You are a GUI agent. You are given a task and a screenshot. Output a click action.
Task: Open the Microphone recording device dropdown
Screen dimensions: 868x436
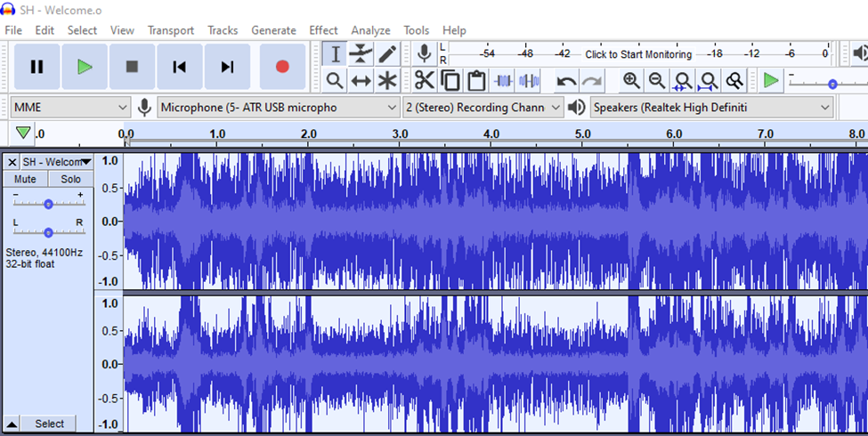point(278,108)
